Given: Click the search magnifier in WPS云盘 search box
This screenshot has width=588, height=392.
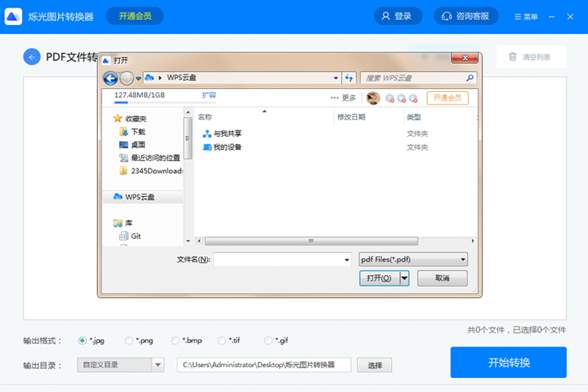Looking at the screenshot, I should [x=470, y=78].
